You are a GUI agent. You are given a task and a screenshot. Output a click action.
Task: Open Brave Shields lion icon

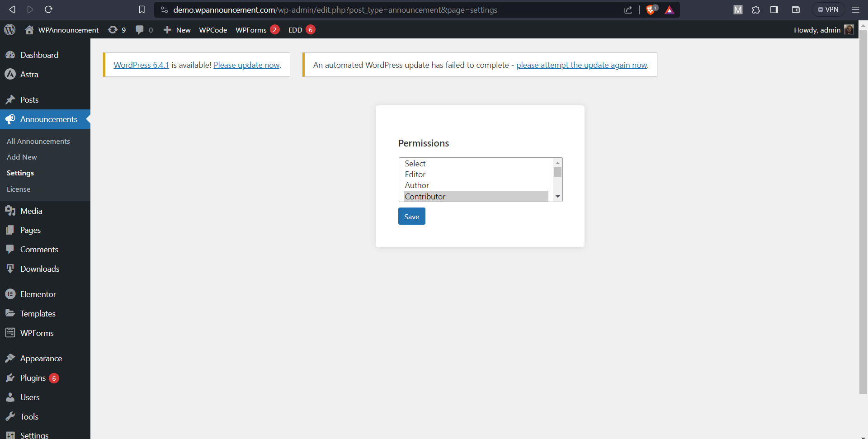click(x=651, y=9)
